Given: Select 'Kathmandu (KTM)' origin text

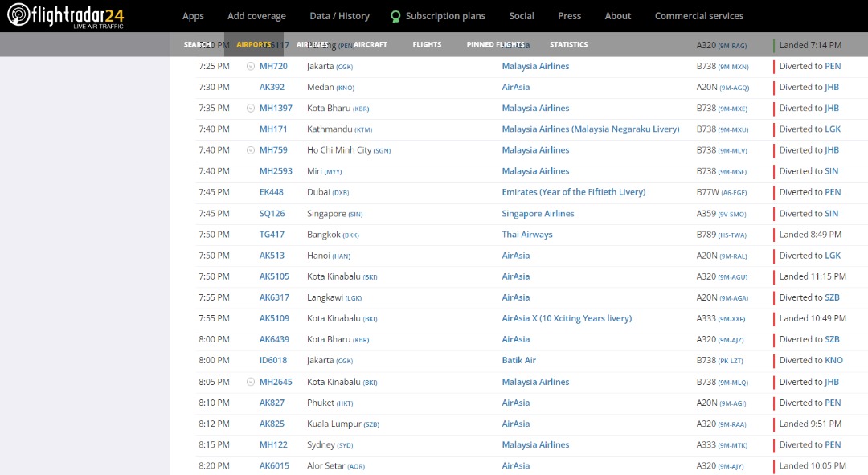Looking at the screenshot, I should click(339, 129).
